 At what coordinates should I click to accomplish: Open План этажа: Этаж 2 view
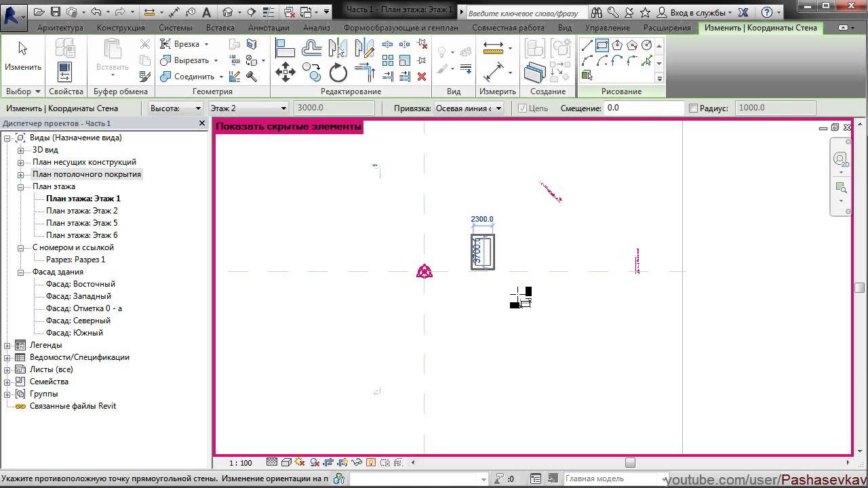click(x=82, y=211)
